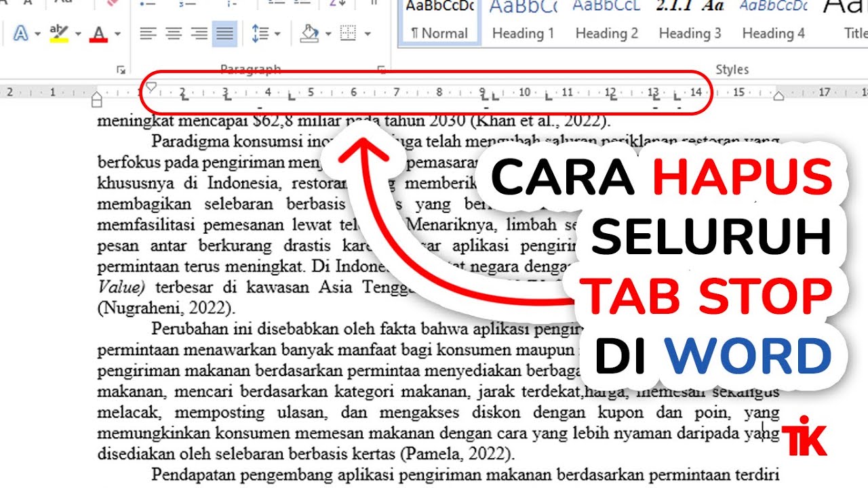Expand shading color dropdown arrow
Screen dimensions: 868x488
(328, 33)
